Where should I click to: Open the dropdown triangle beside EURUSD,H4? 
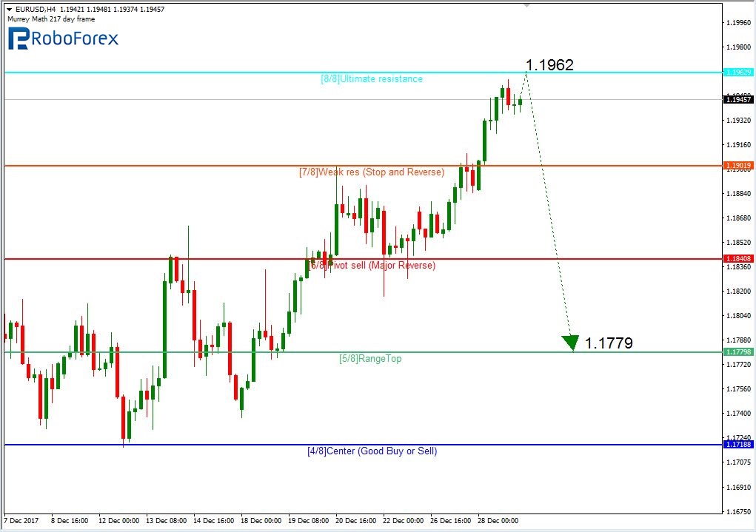(x=9, y=10)
